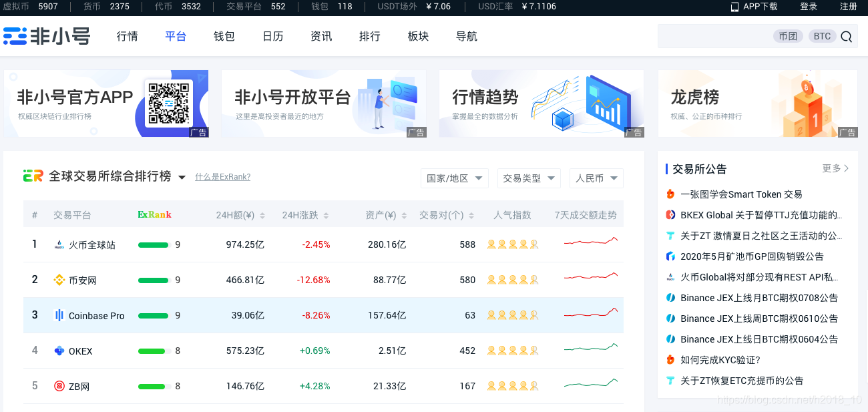868x412 pixels.
Task: Sort by 交易对 column arrows
Action: (472, 216)
